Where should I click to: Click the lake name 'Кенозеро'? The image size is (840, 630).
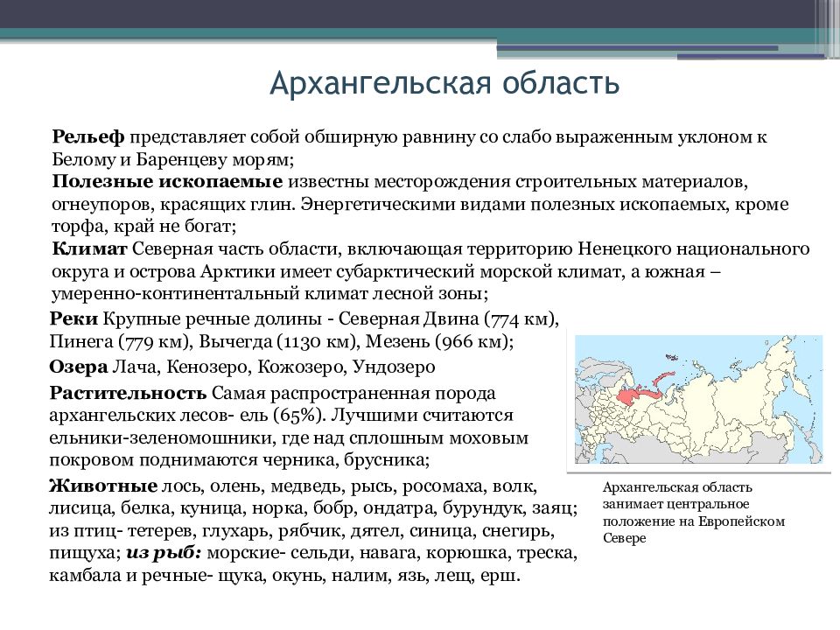coord(206,367)
